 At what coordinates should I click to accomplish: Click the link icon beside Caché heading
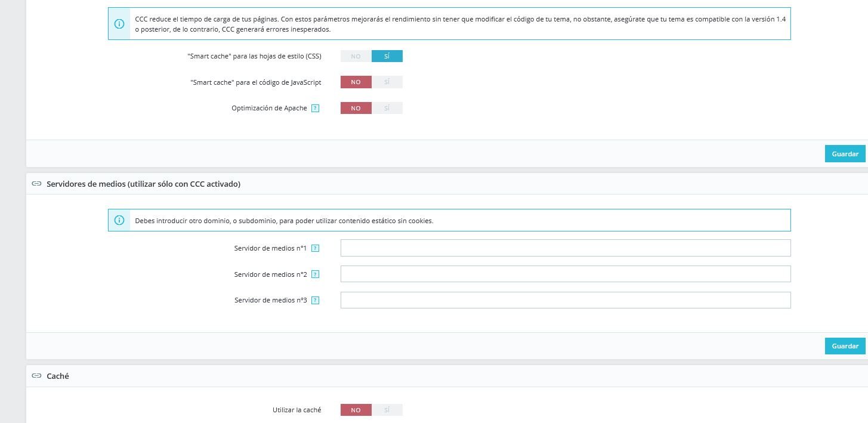pyautogui.click(x=36, y=376)
